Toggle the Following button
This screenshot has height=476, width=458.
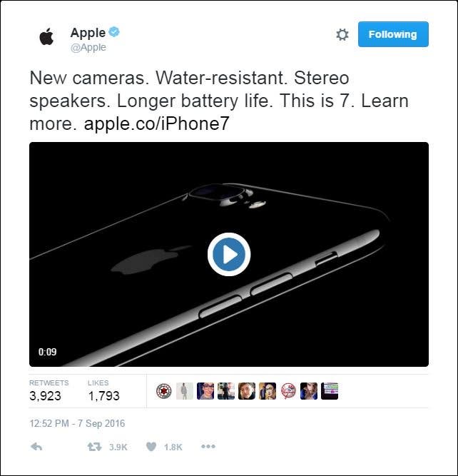pos(393,34)
